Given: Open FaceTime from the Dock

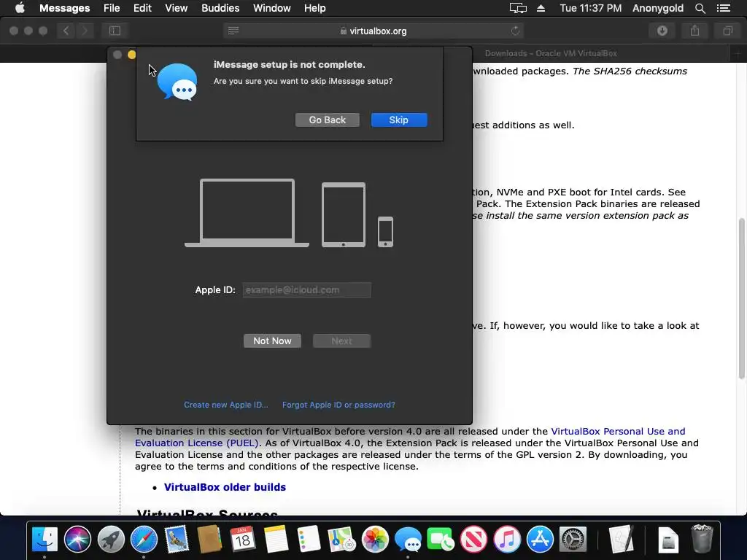Looking at the screenshot, I should pos(441,539).
